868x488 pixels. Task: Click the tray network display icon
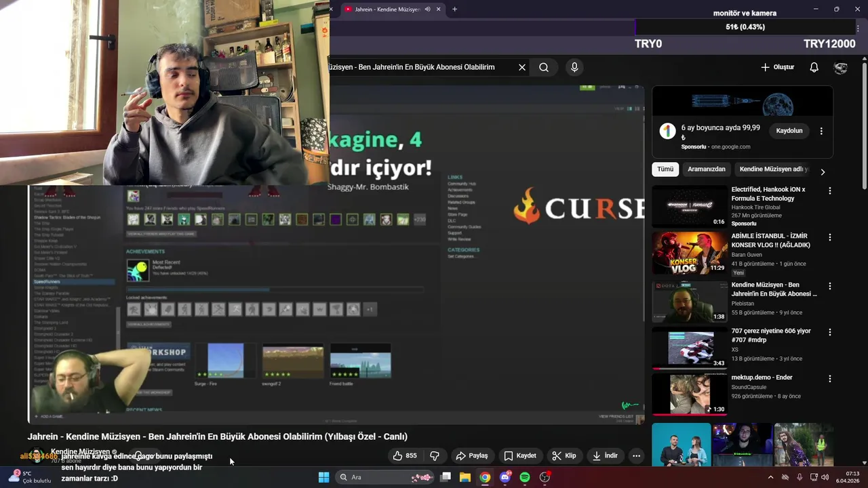pyautogui.click(x=814, y=477)
